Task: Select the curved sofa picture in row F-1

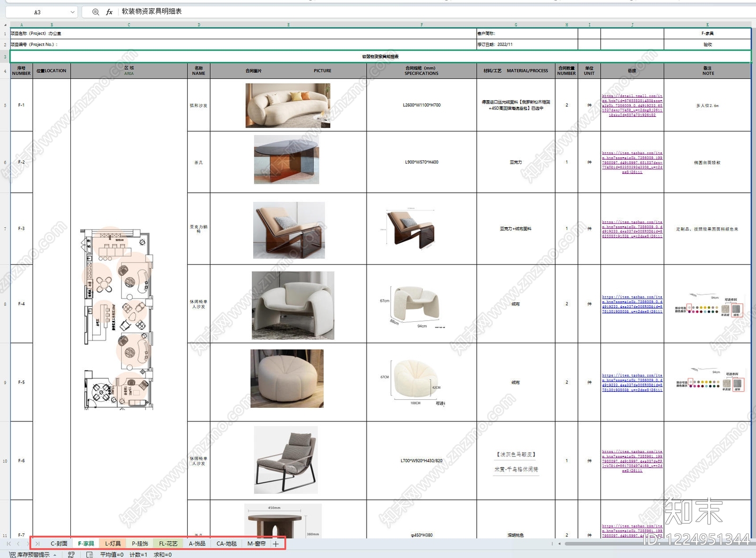Action: 288,105
